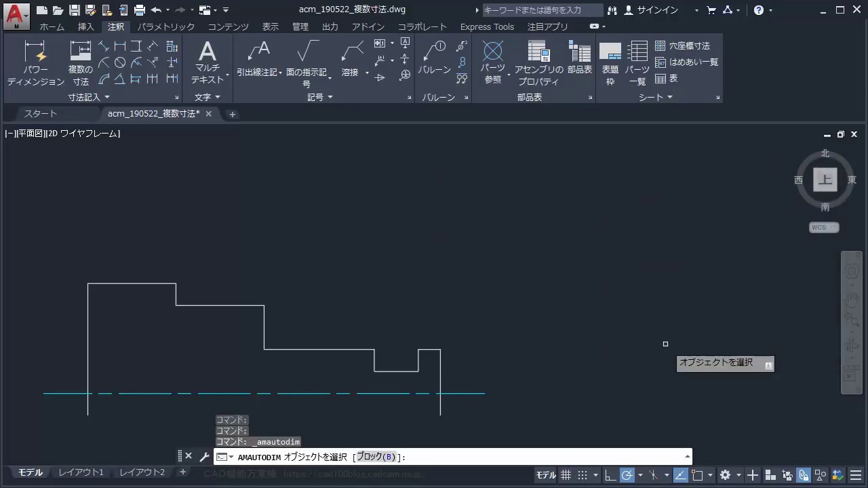Click the ブロック(B) option in command line
868x488 pixels.
[376, 457]
